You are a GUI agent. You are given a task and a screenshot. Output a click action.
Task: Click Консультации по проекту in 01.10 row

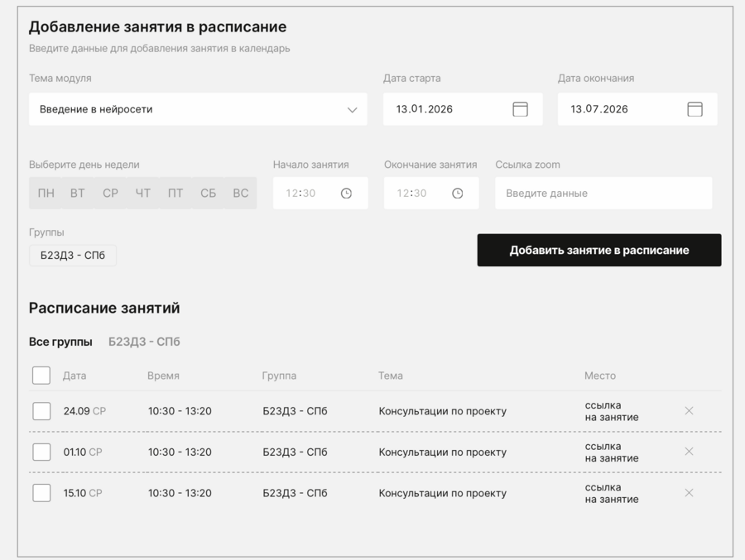tap(442, 452)
